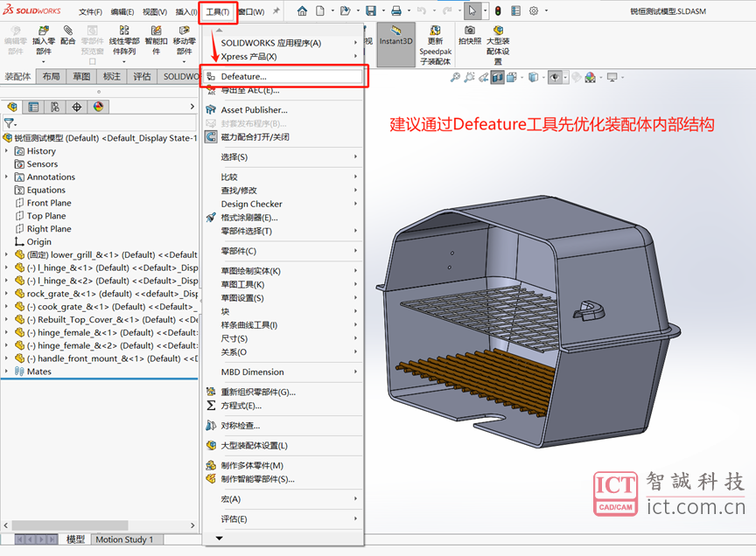The height and width of the screenshot is (556, 756).
Task: Click the Previous View icon
Action: [484, 77]
